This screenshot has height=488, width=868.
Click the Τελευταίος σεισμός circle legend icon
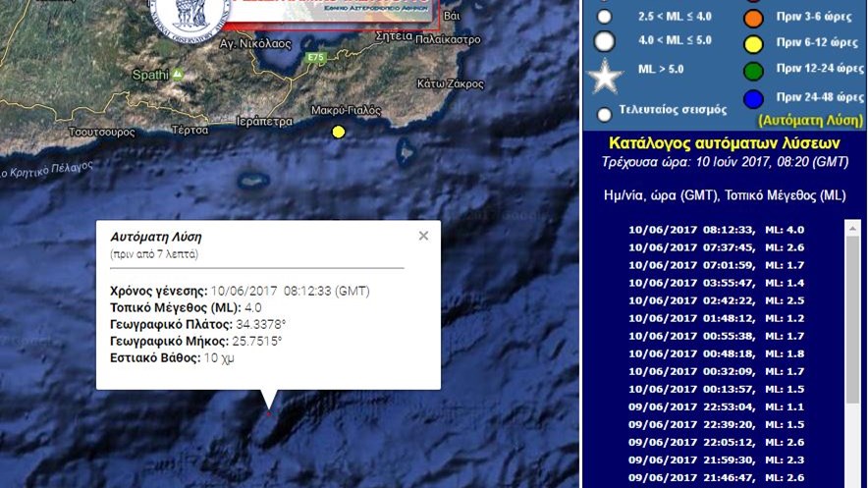(604, 115)
